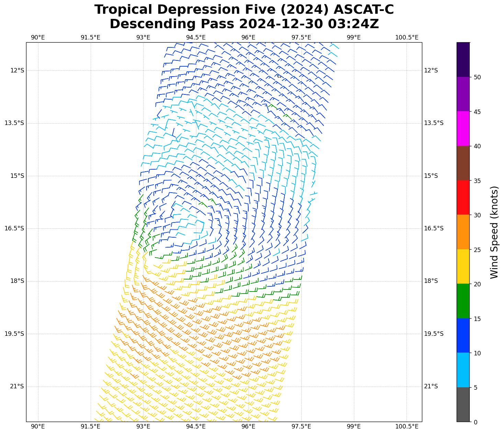Viewport: 504px width, 434px height.
Task: Click the purple 45-50 knot colorbar segment
Action: click(x=463, y=94)
